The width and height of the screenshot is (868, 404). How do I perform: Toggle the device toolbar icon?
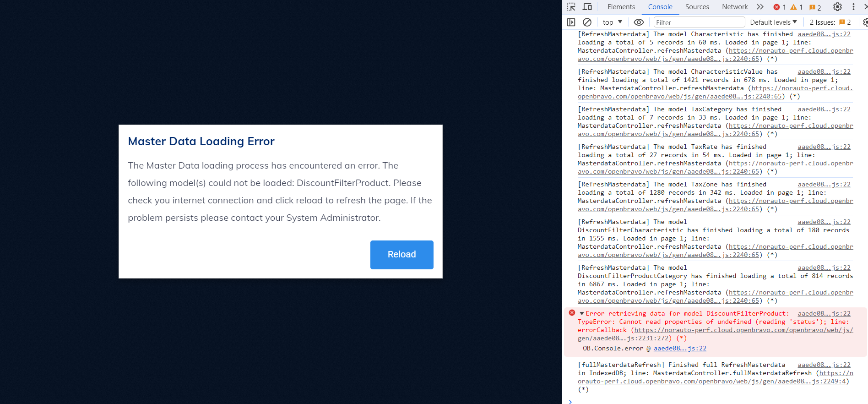click(x=587, y=7)
